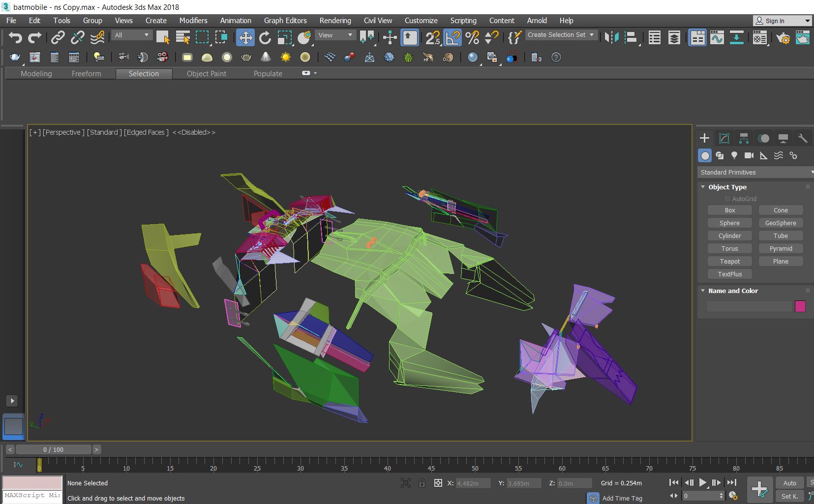Render the scene with teapot icon
This screenshot has width=814, height=504.
(803, 37)
